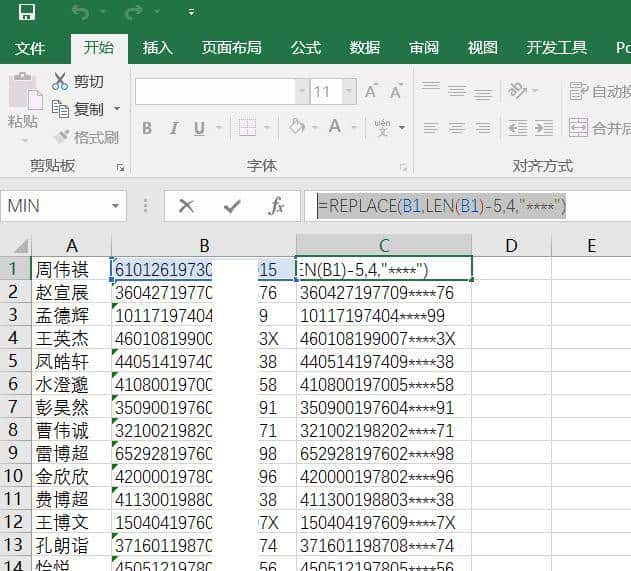
Task: Click the font size box showing 11
Action: (326, 92)
